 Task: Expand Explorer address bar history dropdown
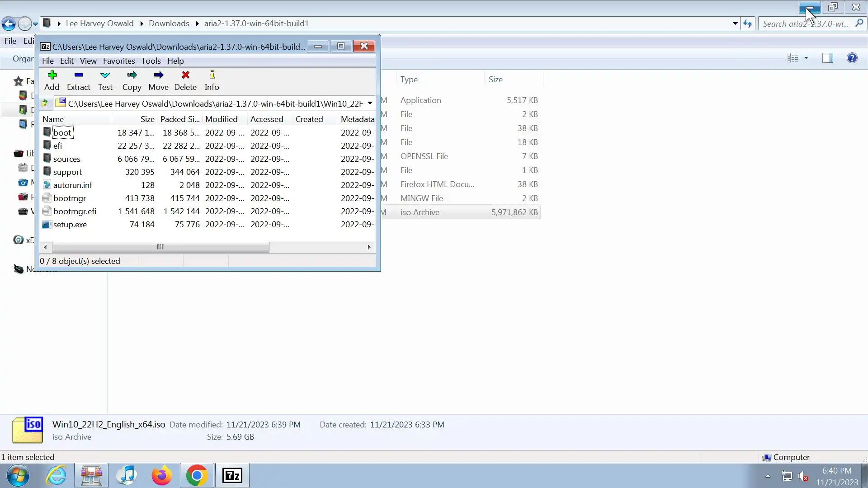(x=735, y=23)
